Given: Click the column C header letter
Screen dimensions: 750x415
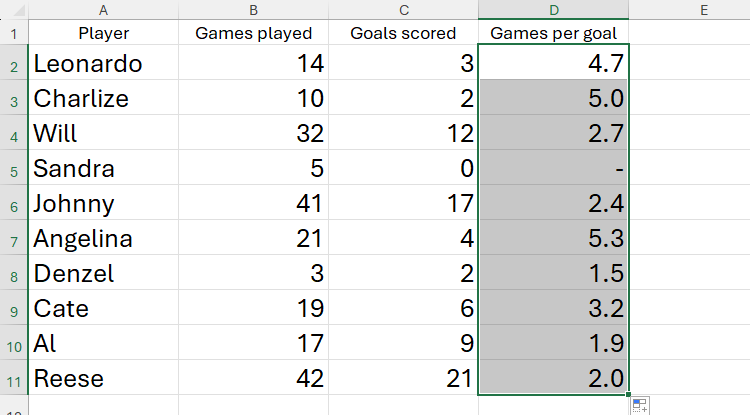Looking at the screenshot, I should pos(403,10).
